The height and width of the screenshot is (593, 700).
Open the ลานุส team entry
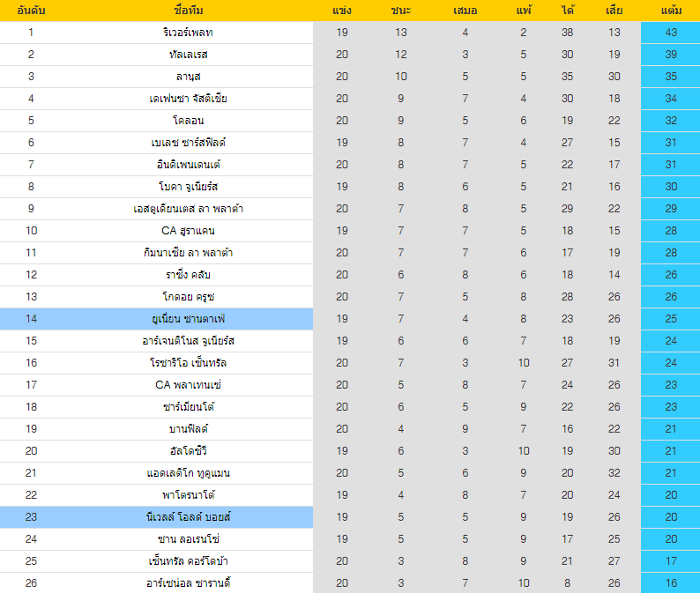click(x=188, y=77)
